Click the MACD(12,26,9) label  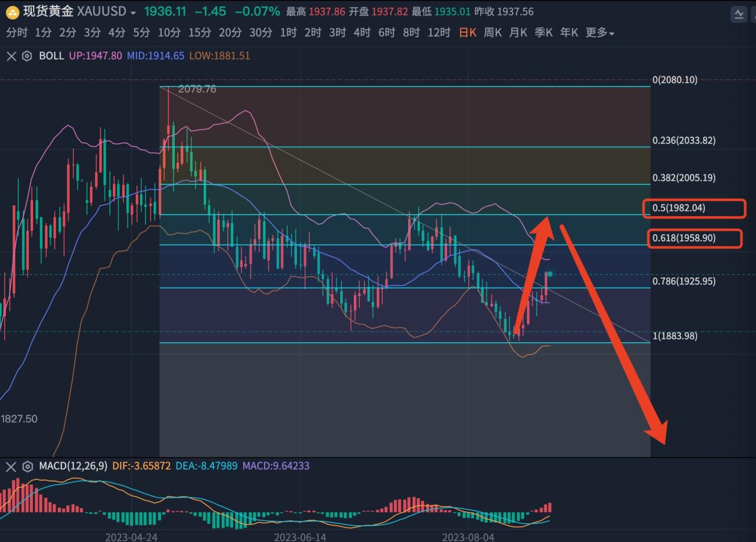coord(73,466)
